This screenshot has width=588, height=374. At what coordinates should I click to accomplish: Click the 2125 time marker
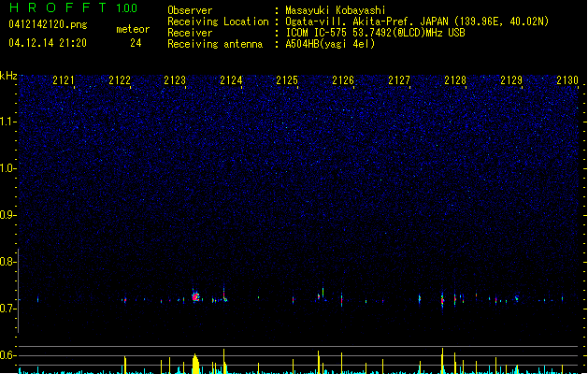[287, 80]
